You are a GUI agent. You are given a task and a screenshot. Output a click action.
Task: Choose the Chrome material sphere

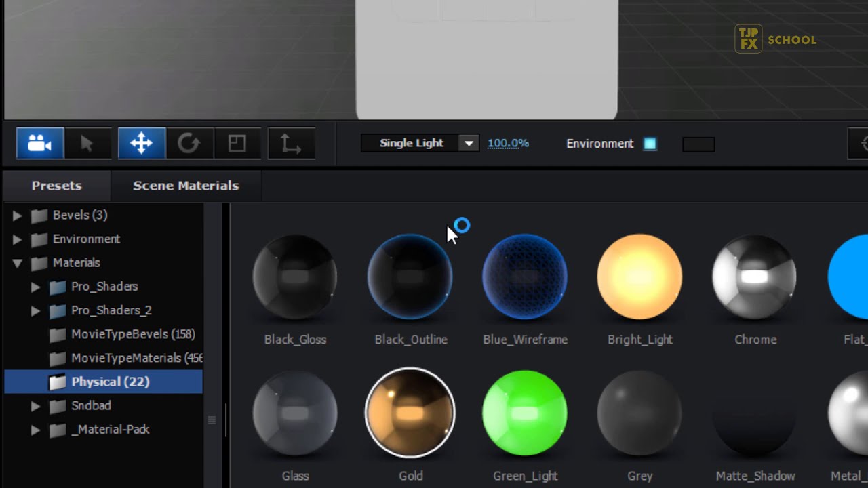[x=755, y=277]
